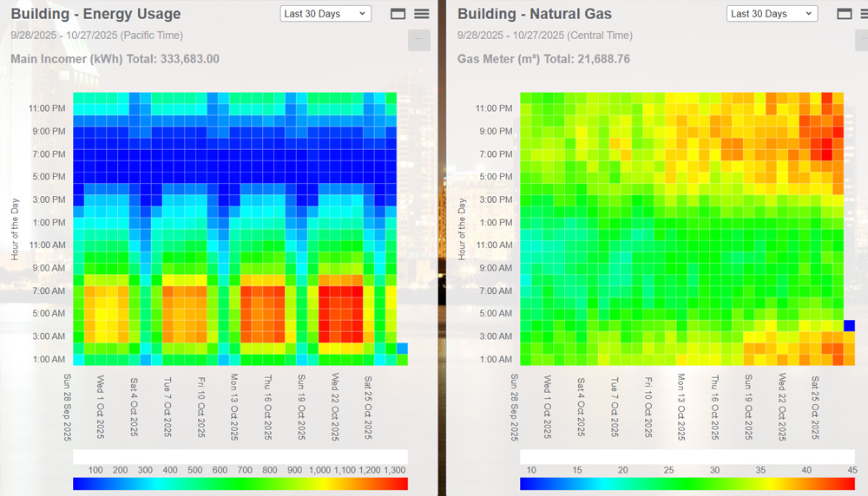Viewport: 868px width, 496px height.
Task: Select Gas Meter (m³) total label
Action: [543, 59]
